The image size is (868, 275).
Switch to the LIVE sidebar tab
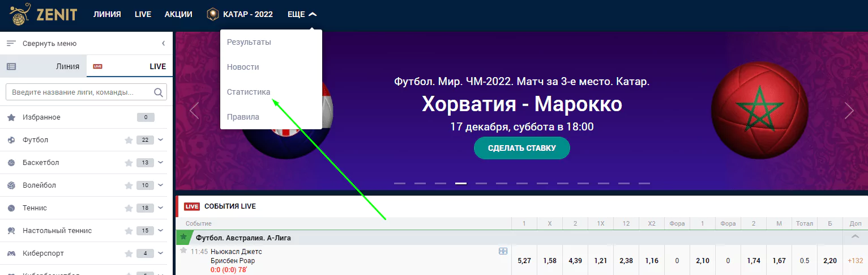[x=130, y=66]
